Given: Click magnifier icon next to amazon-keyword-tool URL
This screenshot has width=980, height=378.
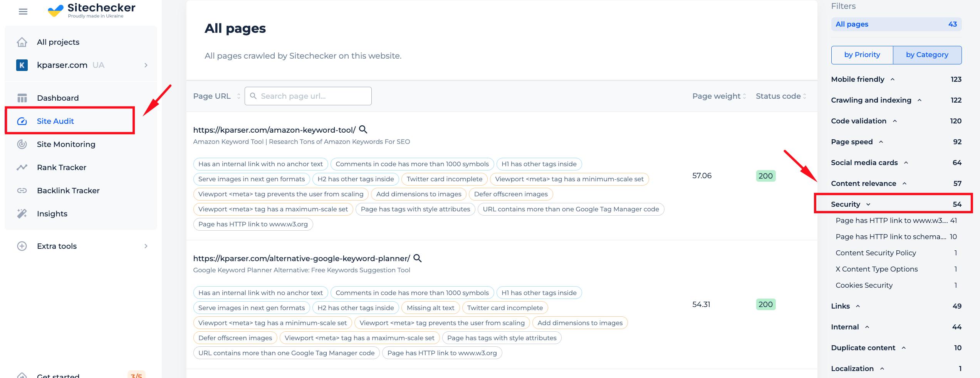Looking at the screenshot, I should tap(363, 130).
